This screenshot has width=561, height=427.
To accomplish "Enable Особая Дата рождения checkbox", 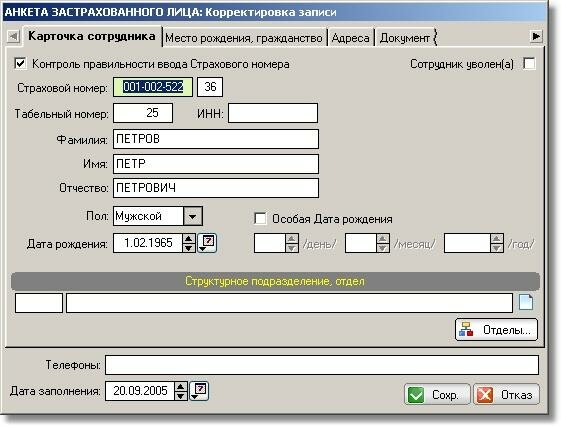I will [x=260, y=218].
